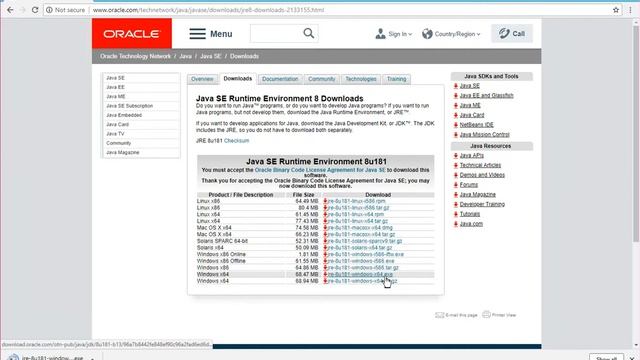
Task: Switch to the Community tab
Action: pyautogui.click(x=322, y=79)
